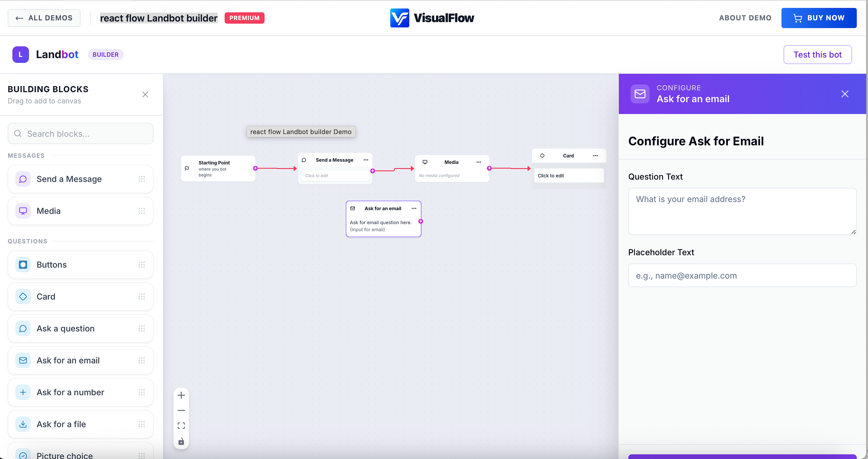The height and width of the screenshot is (459, 868).
Task: Click the Placeholder Text input field
Action: pyautogui.click(x=742, y=276)
